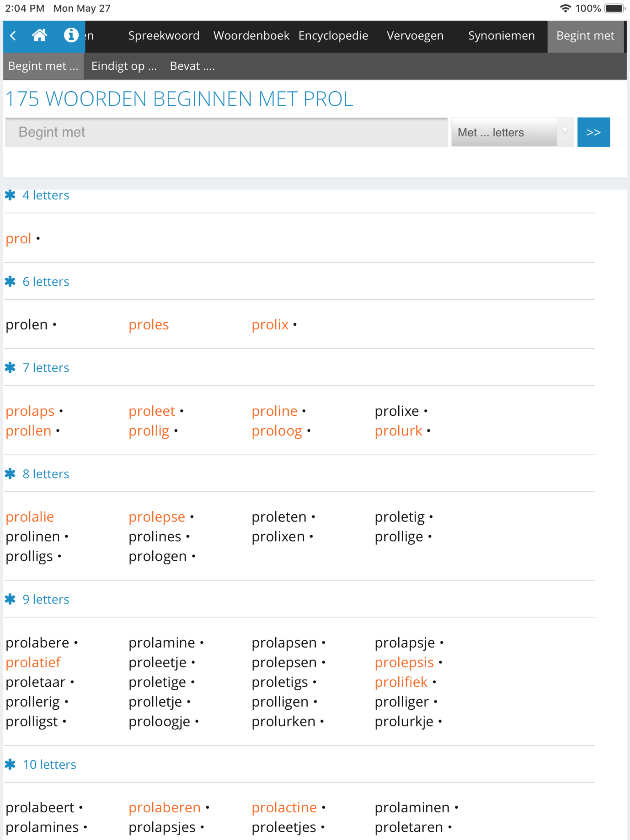Open the word prolifiek
The width and height of the screenshot is (630, 840).
(x=401, y=682)
